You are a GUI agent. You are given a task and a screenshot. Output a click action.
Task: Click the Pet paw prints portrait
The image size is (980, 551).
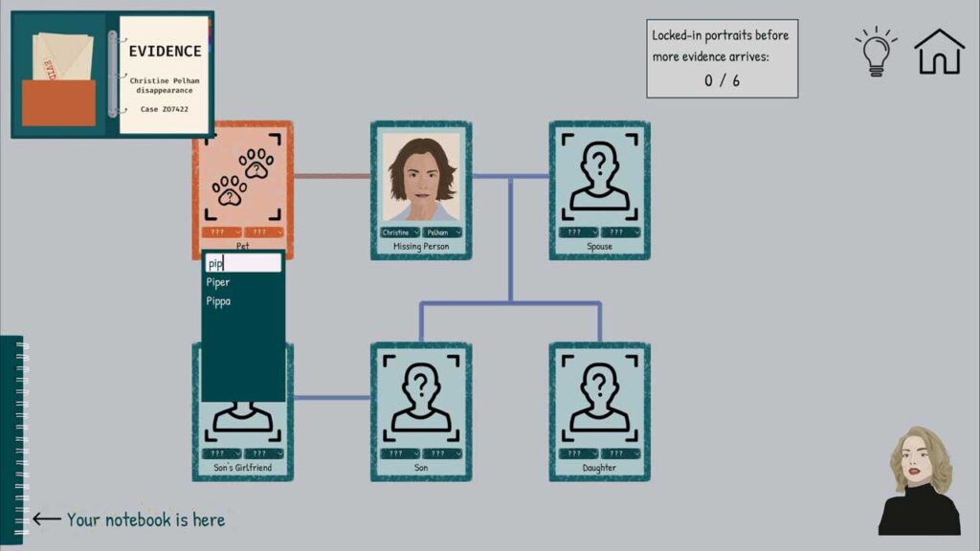[242, 175]
